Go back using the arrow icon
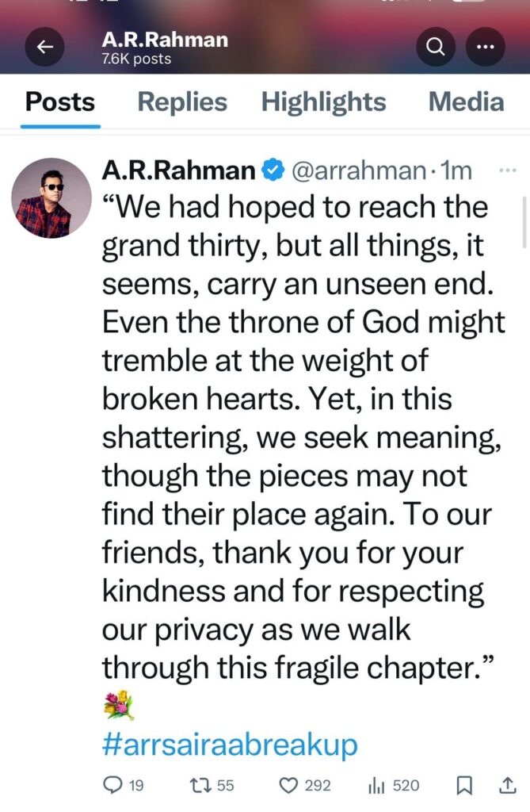This screenshot has width=530, height=812. point(45,47)
